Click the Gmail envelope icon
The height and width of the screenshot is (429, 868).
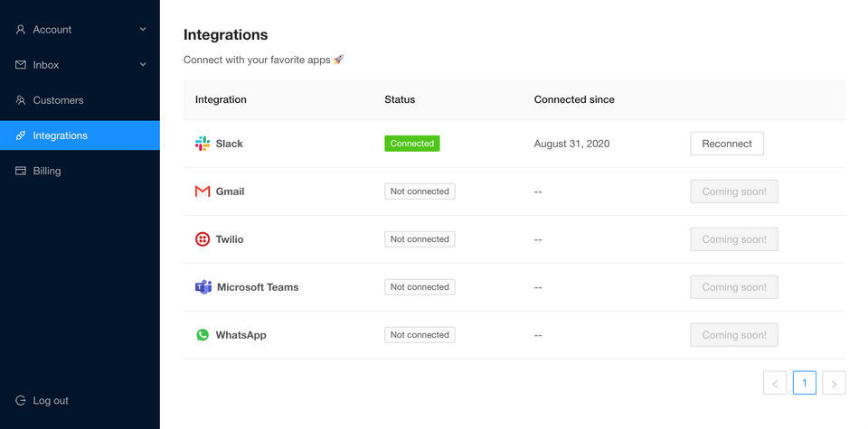203,191
